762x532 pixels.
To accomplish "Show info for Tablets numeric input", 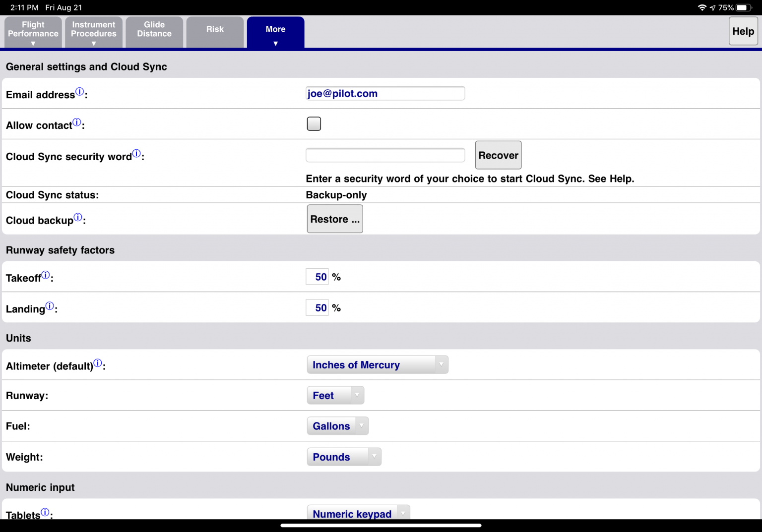I will (45, 512).
